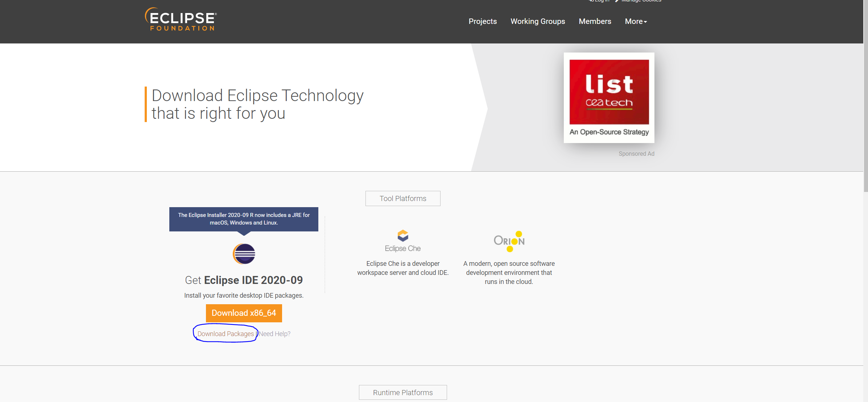Click the Eclipse Che description text
This screenshot has height=402, width=868.
coord(403,268)
